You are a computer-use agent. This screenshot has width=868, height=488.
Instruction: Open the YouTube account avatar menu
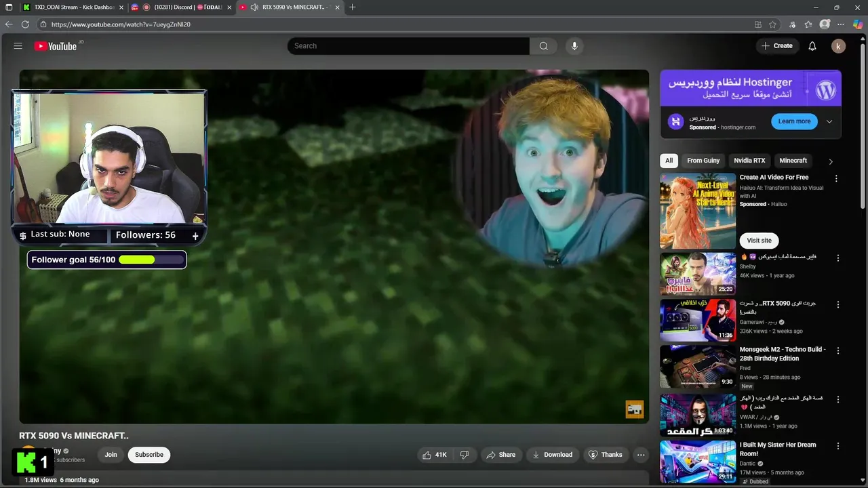click(838, 46)
